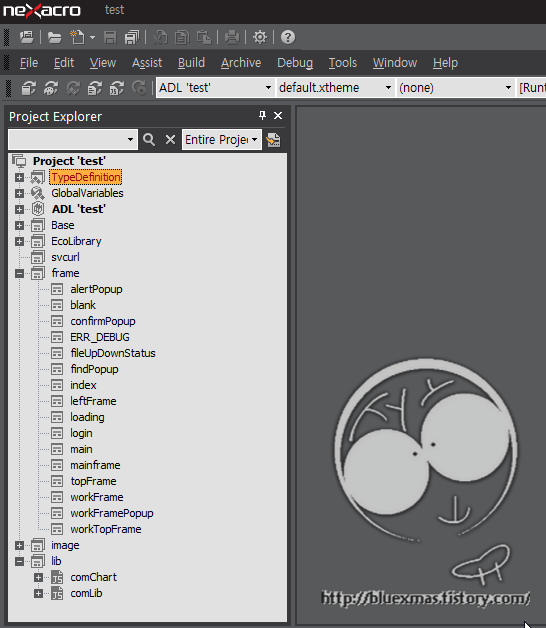Open the Edit menu
Screen dimensions: 546x628
[64, 63]
